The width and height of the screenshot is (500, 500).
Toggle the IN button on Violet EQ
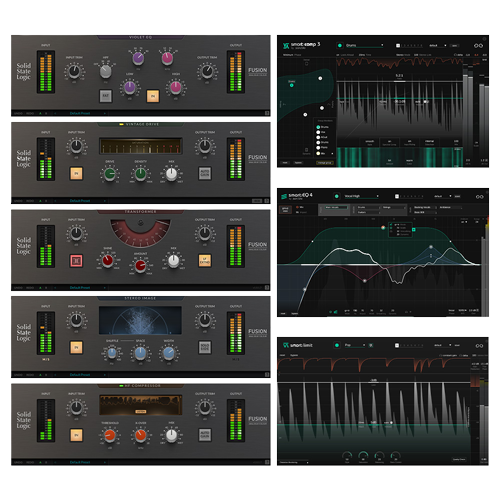coord(153,96)
